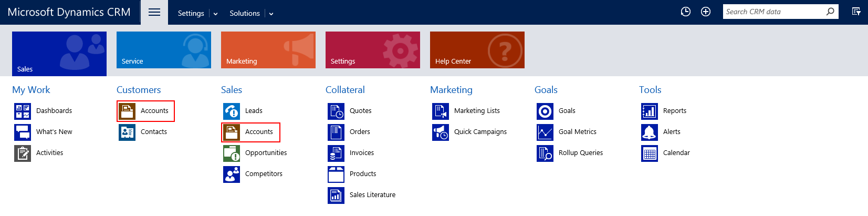
Task: Expand the Settings dropdown chevron
Action: [215, 14]
